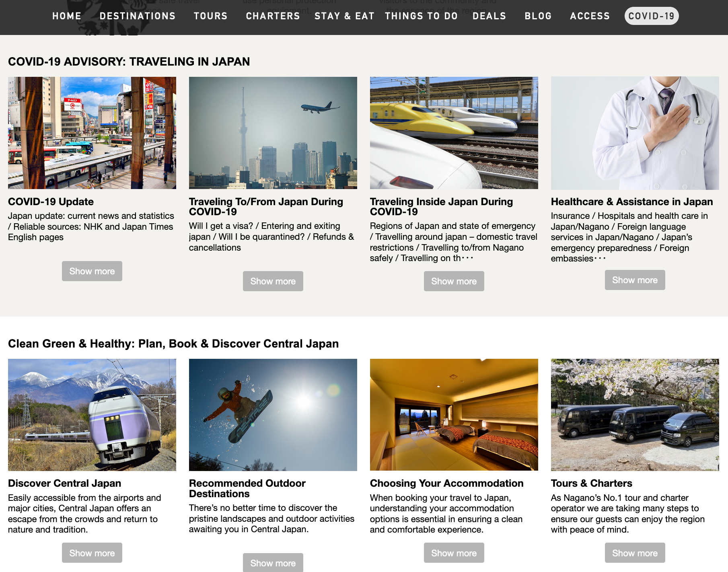This screenshot has width=728, height=572.
Task: Open the city bus station photo
Action: (92, 133)
